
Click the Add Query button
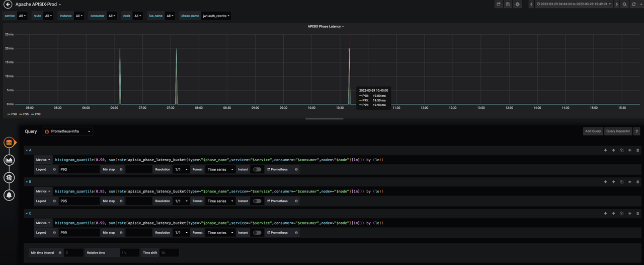click(x=593, y=131)
